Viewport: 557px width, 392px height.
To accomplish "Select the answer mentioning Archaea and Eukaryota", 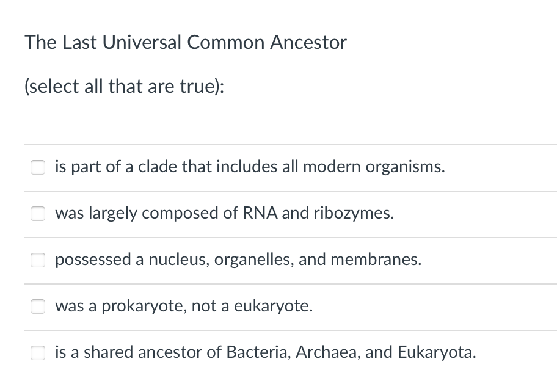I will click(266, 352).
